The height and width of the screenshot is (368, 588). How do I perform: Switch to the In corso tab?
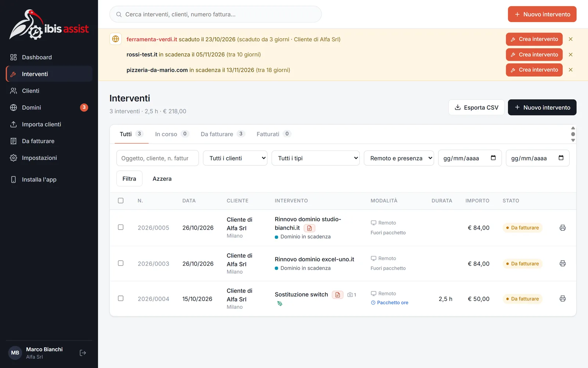pyautogui.click(x=172, y=134)
